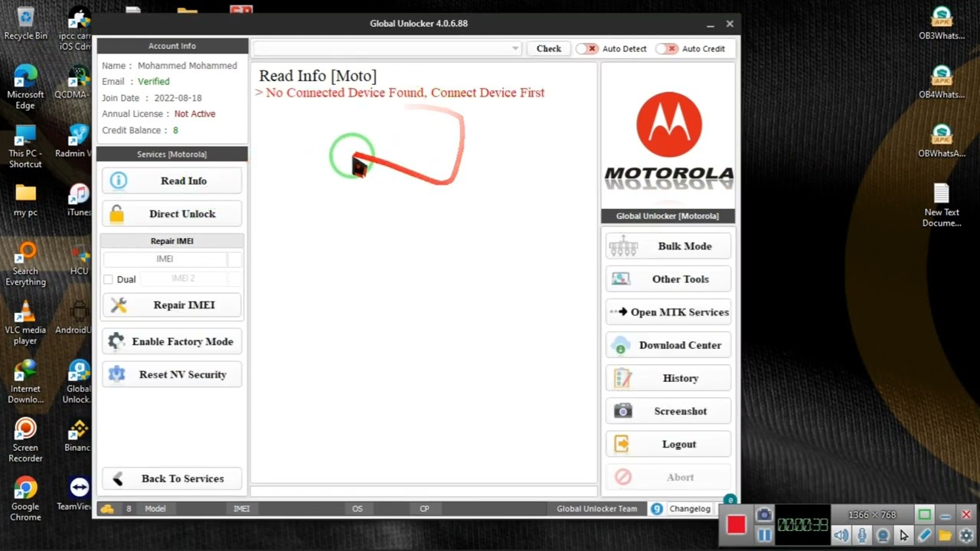
Task: Open the Download Center
Action: tap(668, 345)
